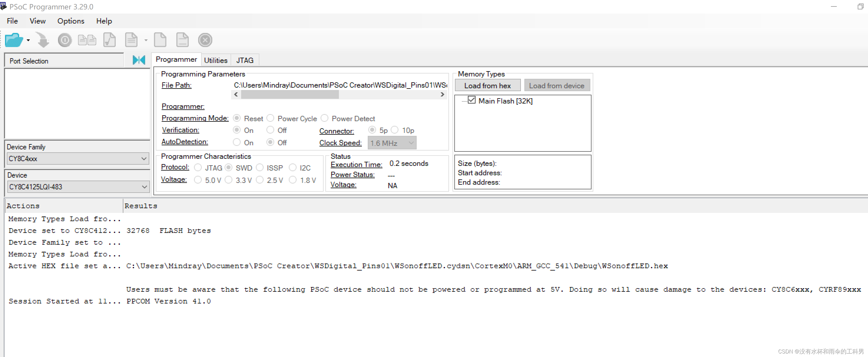Turn Verification Off
This screenshot has width=868, height=357.
270,130
